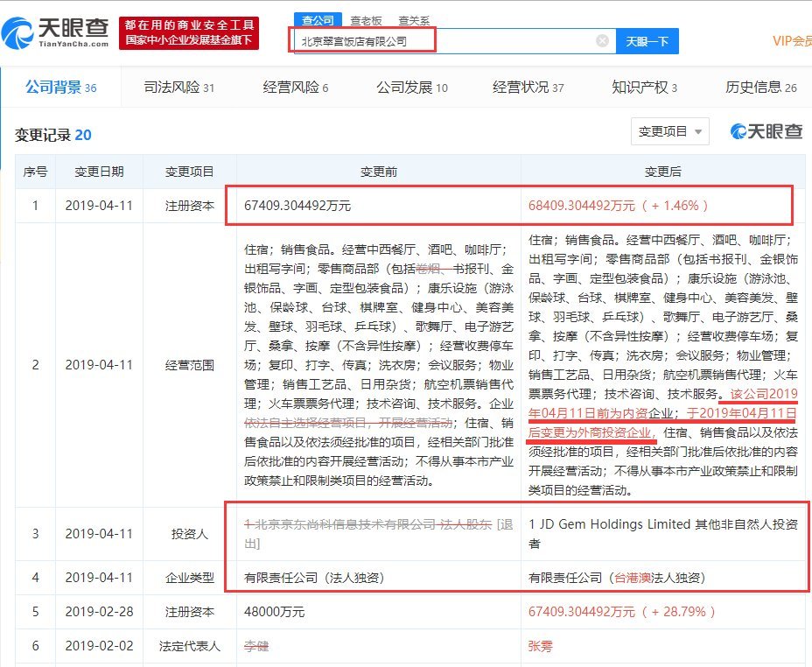Select the 67409.304492万元 before-value in row 1
This screenshot has width=812, height=667.
[x=297, y=206]
